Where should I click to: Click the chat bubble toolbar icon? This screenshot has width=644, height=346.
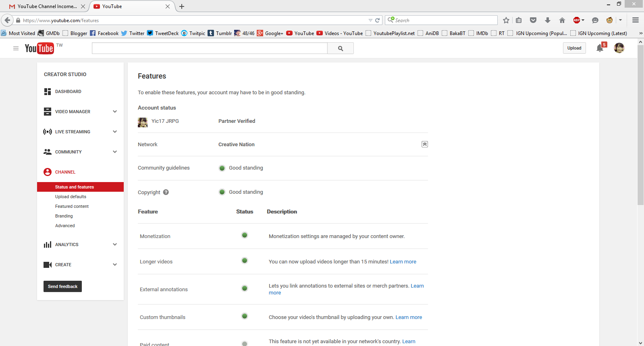click(x=595, y=20)
